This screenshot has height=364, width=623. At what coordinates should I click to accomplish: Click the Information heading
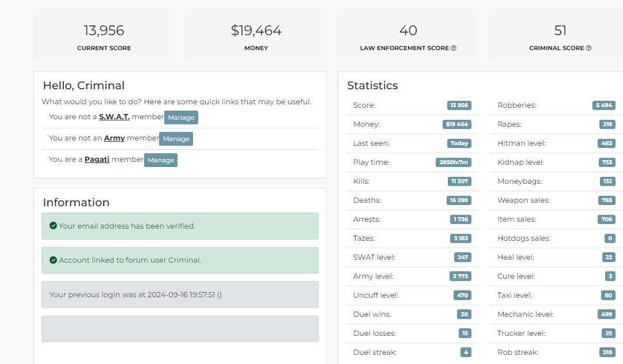tap(76, 202)
